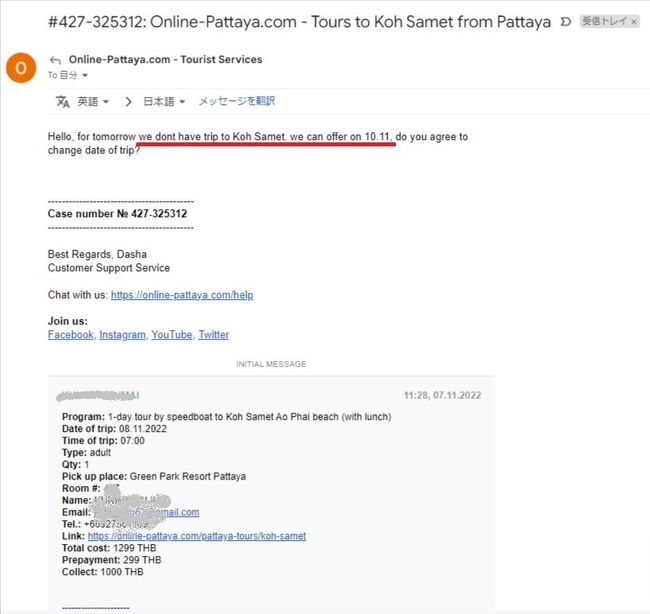Remove the 受信トレイ inbox label
650x614 pixels.
coord(633,21)
